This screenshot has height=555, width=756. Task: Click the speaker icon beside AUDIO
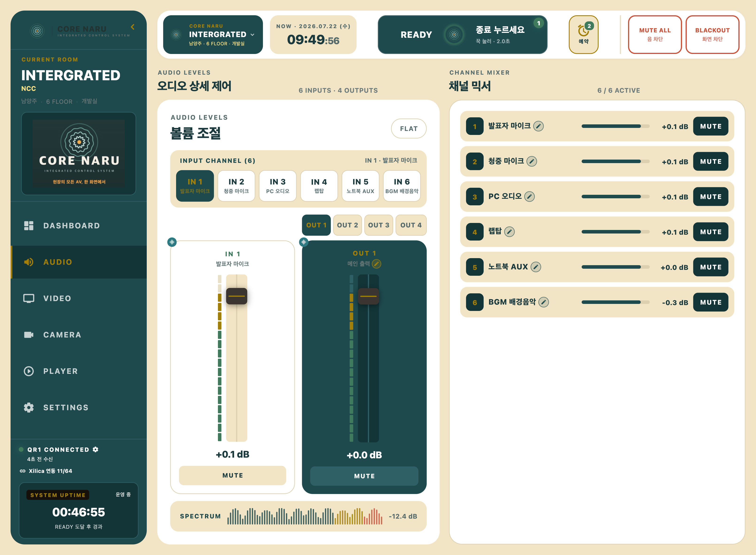29,262
